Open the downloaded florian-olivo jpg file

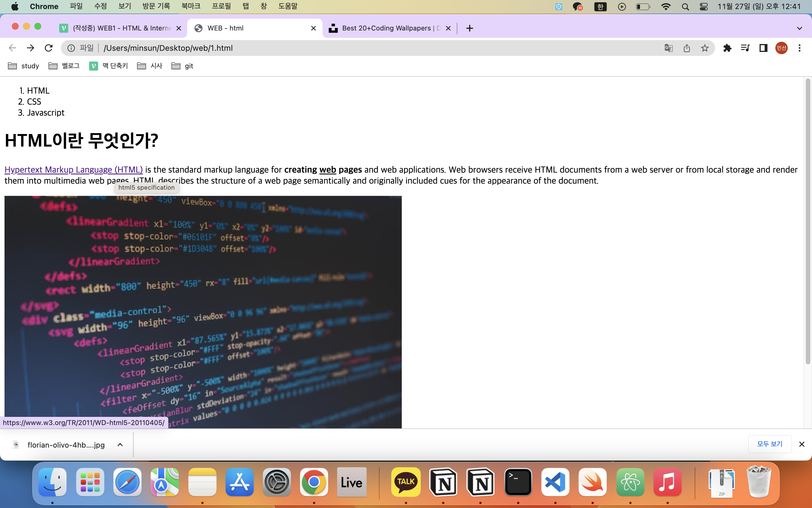(59, 445)
